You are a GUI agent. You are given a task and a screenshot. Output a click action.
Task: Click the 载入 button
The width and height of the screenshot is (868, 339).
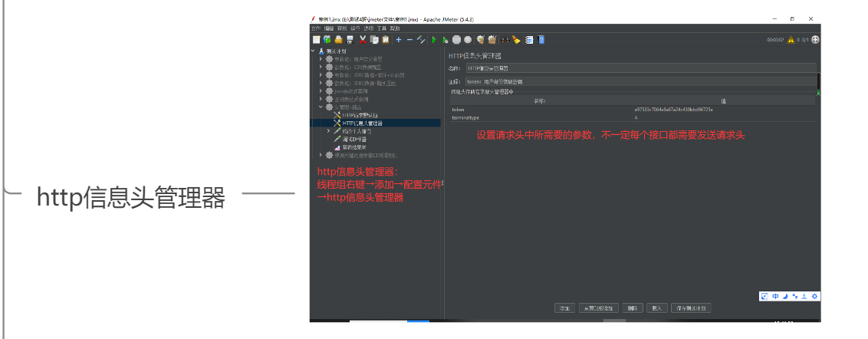tap(657, 308)
